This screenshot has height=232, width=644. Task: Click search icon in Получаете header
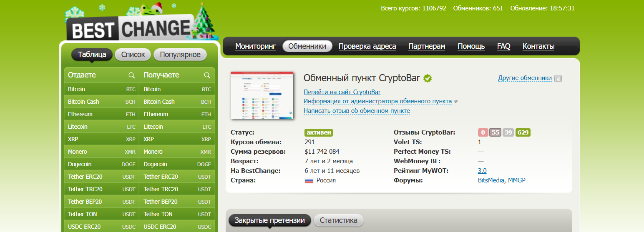point(207,75)
